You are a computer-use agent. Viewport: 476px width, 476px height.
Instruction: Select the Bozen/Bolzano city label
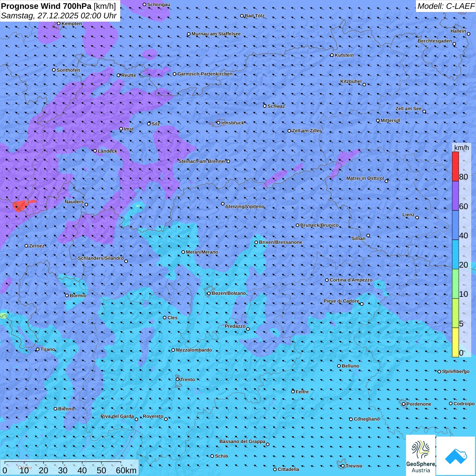228,293
